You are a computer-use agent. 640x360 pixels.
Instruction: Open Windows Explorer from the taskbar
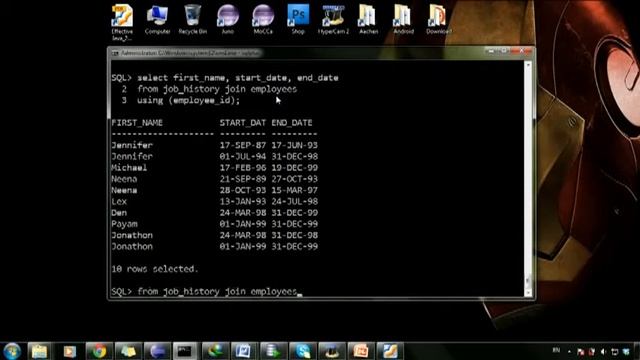point(39,351)
